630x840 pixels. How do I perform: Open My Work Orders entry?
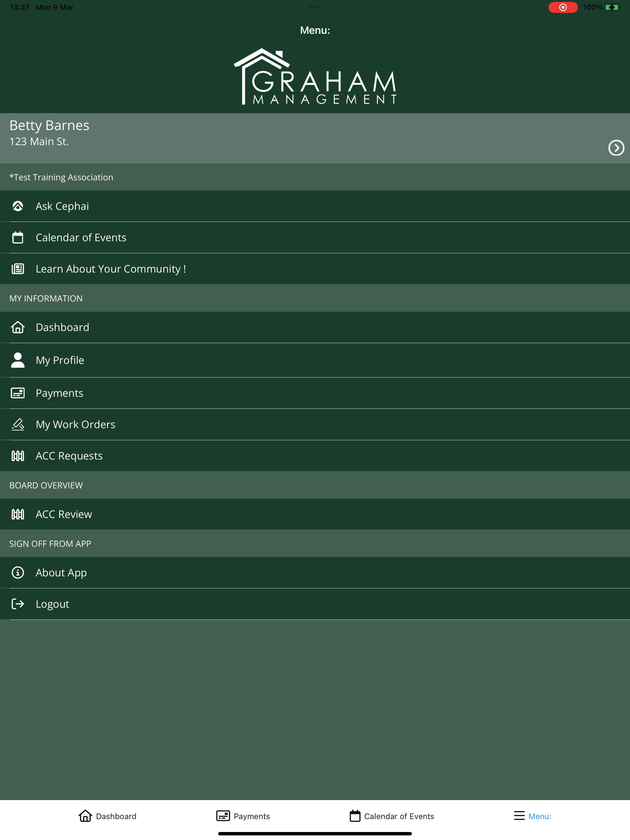coord(315,424)
